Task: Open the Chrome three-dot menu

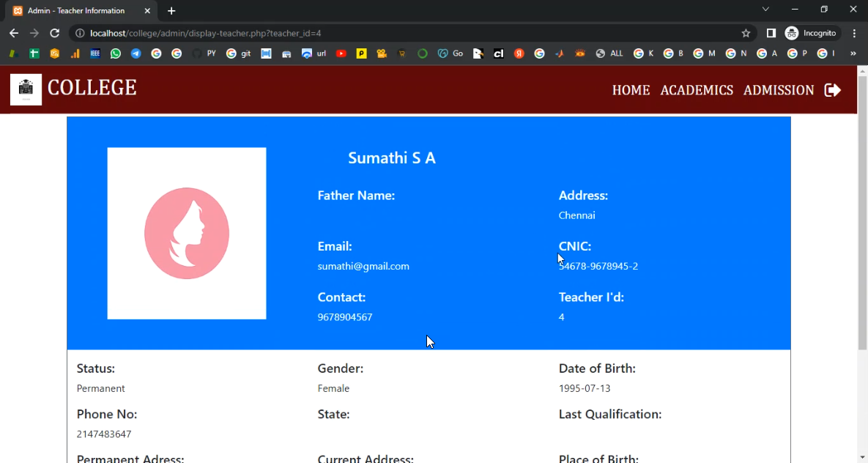Action: click(854, 33)
